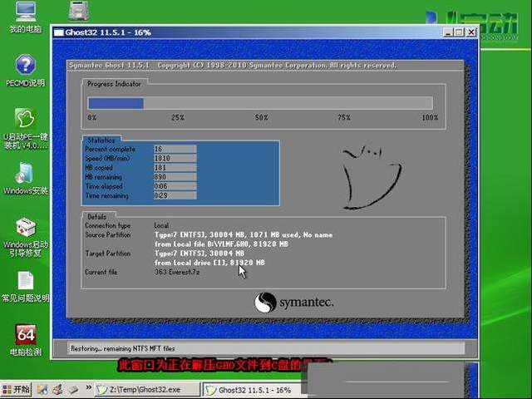Click the MB remaining value 890
Screen dimensions: 532x399
click(175, 177)
